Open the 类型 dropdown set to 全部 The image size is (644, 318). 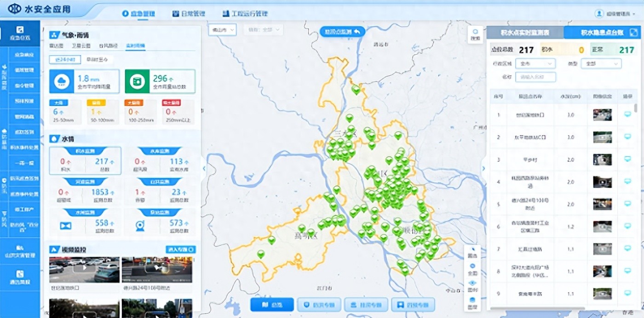pyautogui.click(x=601, y=63)
